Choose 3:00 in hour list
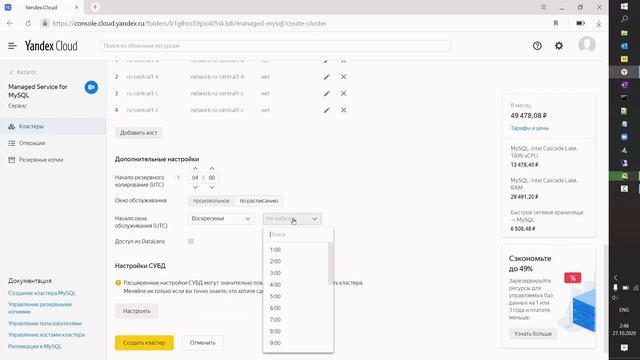 point(296,273)
